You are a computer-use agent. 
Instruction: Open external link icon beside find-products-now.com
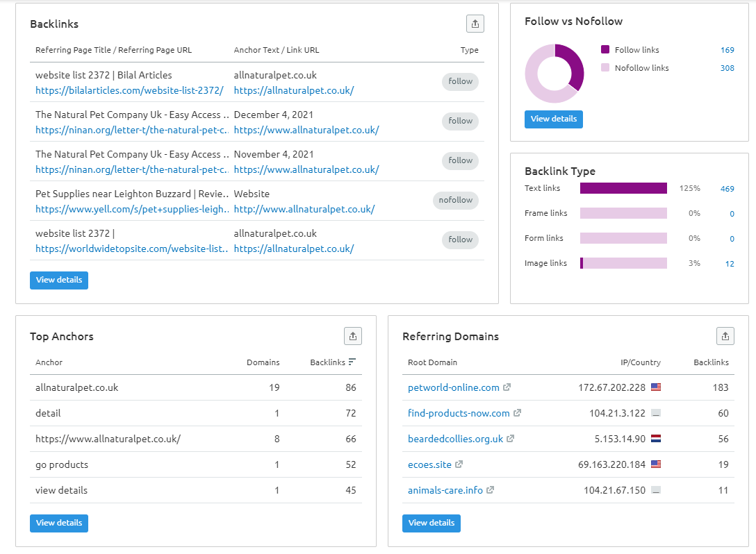(x=518, y=413)
